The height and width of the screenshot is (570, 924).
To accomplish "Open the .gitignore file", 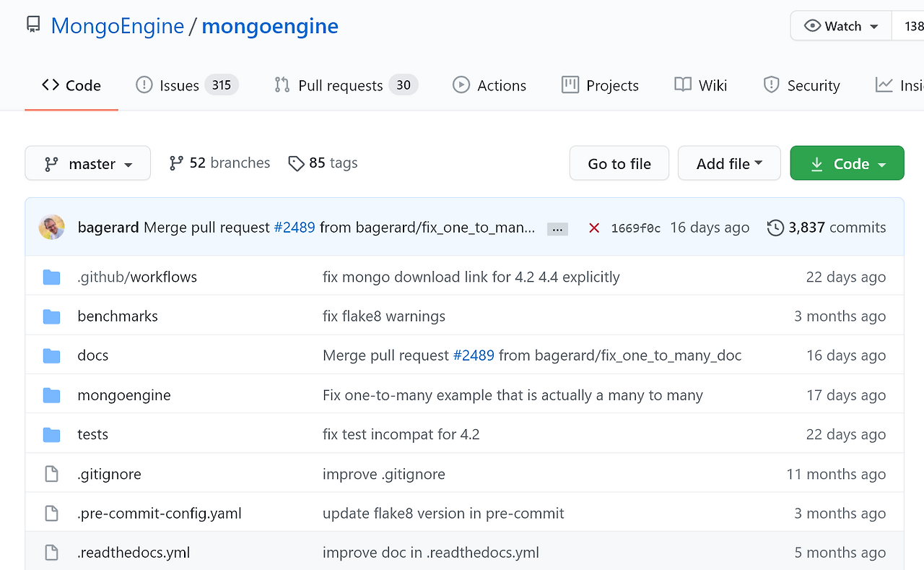I will coord(109,474).
